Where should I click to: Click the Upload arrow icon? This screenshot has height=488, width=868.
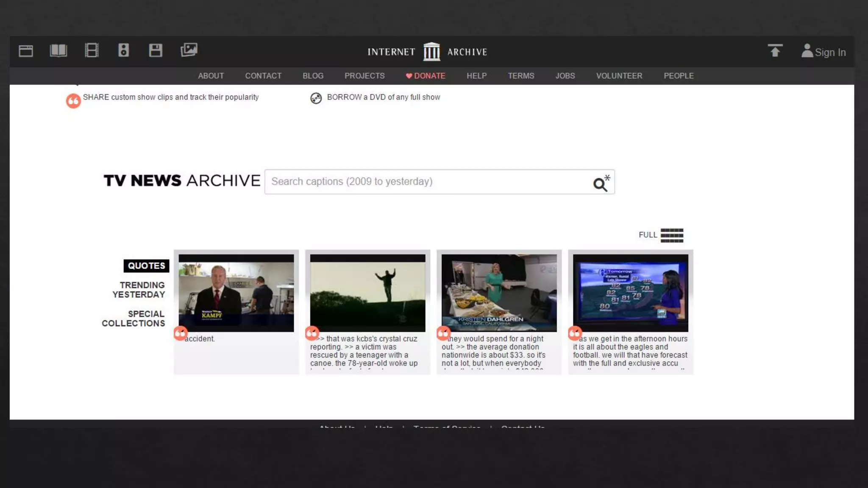pos(775,51)
